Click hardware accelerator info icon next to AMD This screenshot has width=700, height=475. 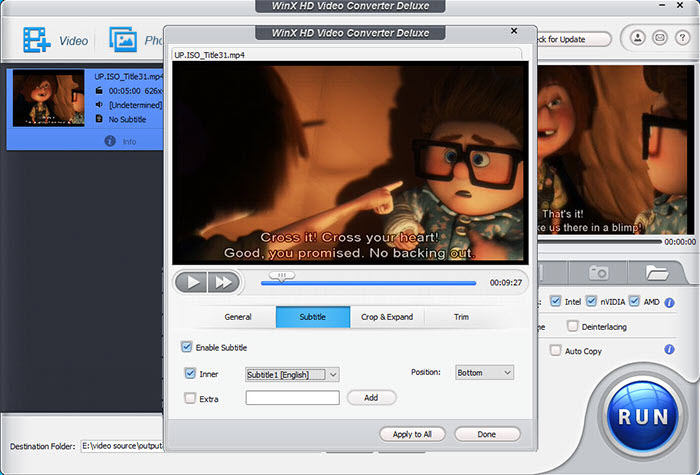669,303
